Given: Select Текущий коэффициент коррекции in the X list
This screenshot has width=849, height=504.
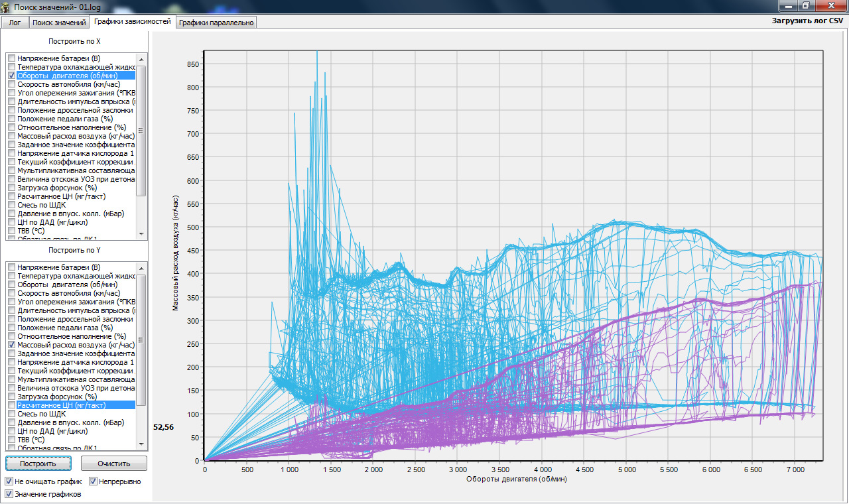Looking at the screenshot, I should [x=76, y=162].
